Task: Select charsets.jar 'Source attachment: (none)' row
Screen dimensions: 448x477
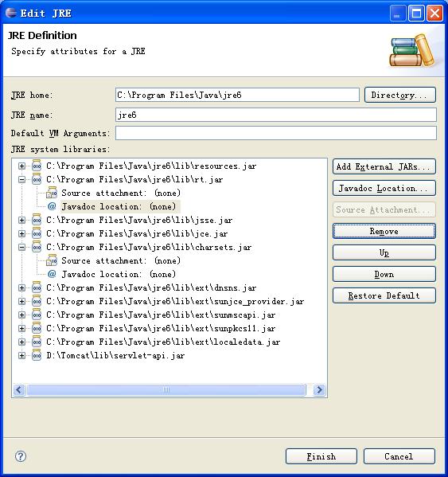Action: pyautogui.click(x=121, y=260)
